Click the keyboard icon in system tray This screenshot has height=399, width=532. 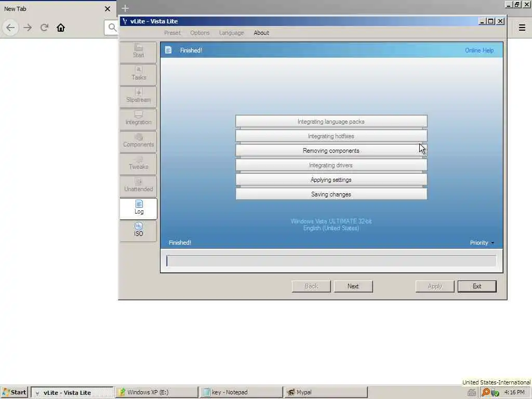tap(472, 393)
